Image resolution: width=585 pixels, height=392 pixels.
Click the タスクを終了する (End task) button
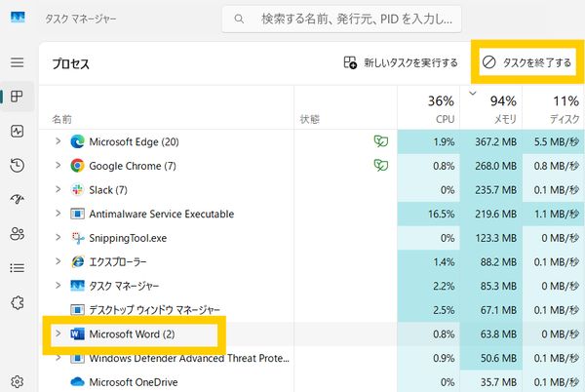(527, 62)
